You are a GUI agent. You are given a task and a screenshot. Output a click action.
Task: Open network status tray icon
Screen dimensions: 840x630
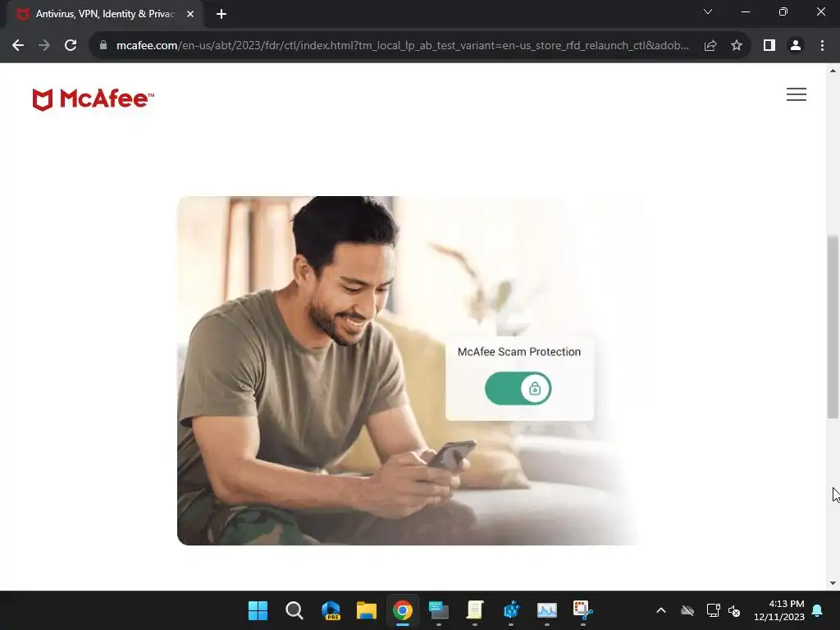tap(713, 610)
